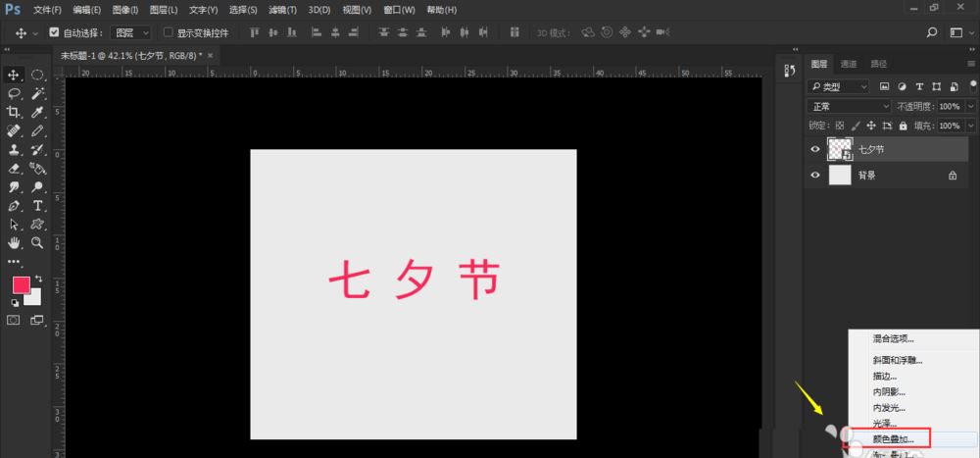Viewport: 980px width, 458px height.
Task: Open the 类型 layer filter dropdown
Action: (838, 86)
